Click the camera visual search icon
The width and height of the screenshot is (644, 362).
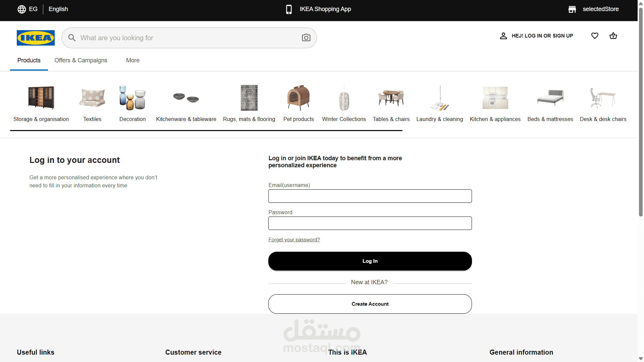click(306, 38)
